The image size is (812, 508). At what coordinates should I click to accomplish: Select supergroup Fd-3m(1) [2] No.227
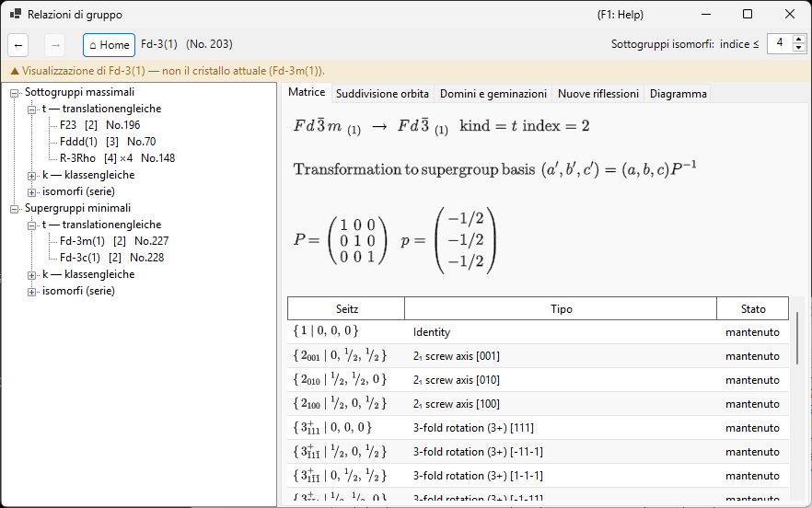tap(114, 241)
